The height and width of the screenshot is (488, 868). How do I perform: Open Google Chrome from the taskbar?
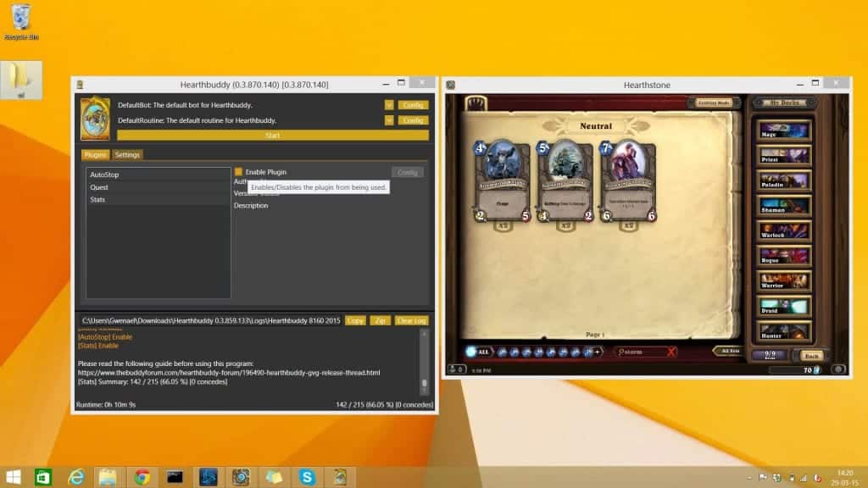coord(144,476)
